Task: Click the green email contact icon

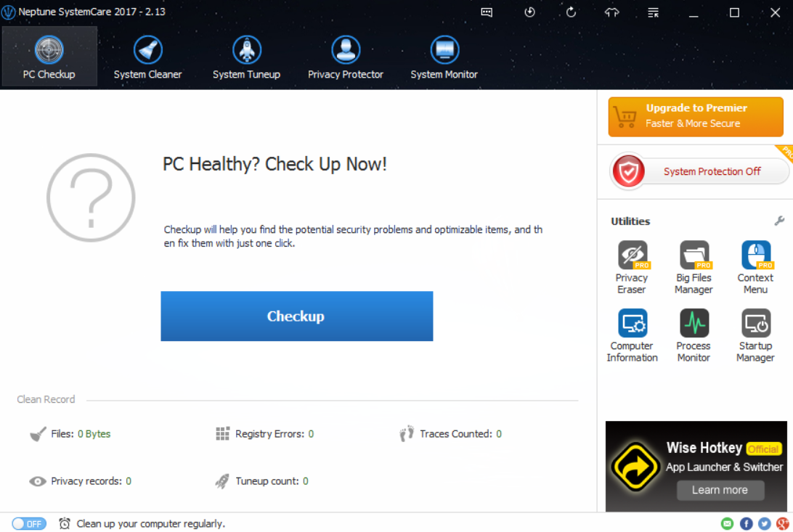Action: point(727,523)
